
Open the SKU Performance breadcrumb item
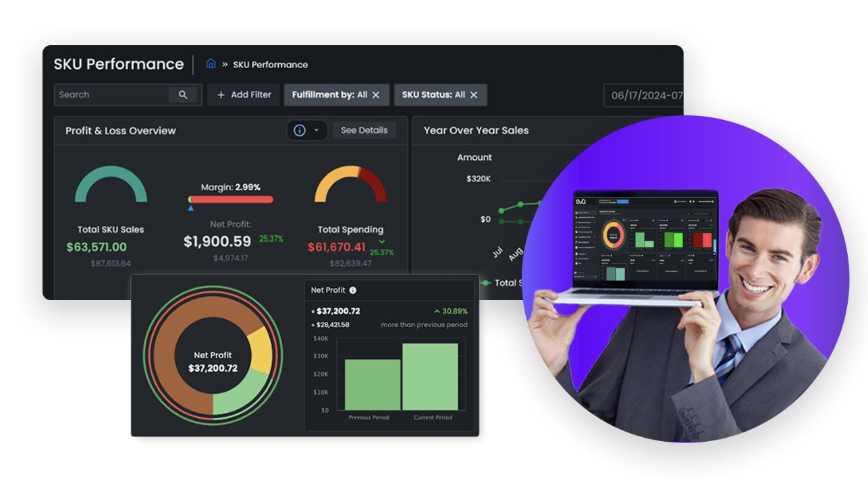(x=270, y=65)
